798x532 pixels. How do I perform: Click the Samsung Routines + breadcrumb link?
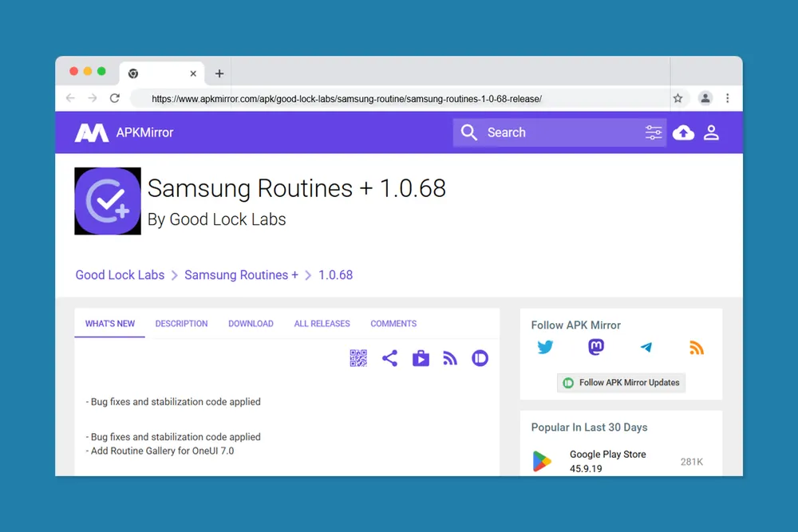241,275
